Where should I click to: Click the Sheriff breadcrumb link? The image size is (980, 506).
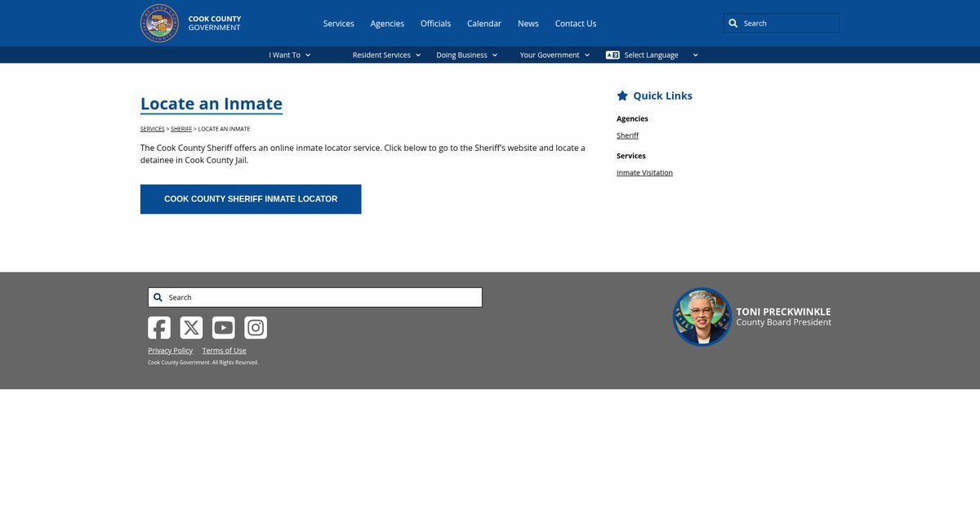tap(181, 129)
